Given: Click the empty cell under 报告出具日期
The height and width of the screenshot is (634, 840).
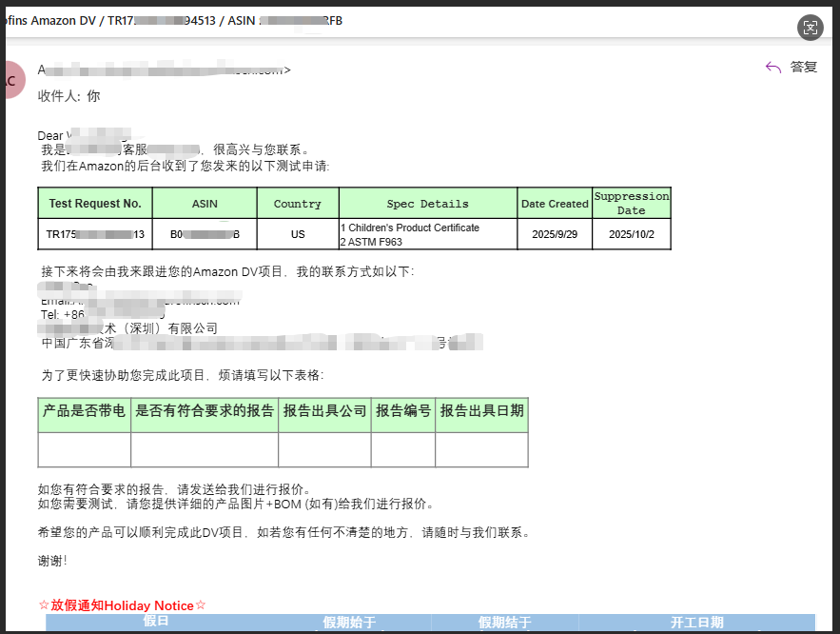Looking at the screenshot, I should (481, 449).
